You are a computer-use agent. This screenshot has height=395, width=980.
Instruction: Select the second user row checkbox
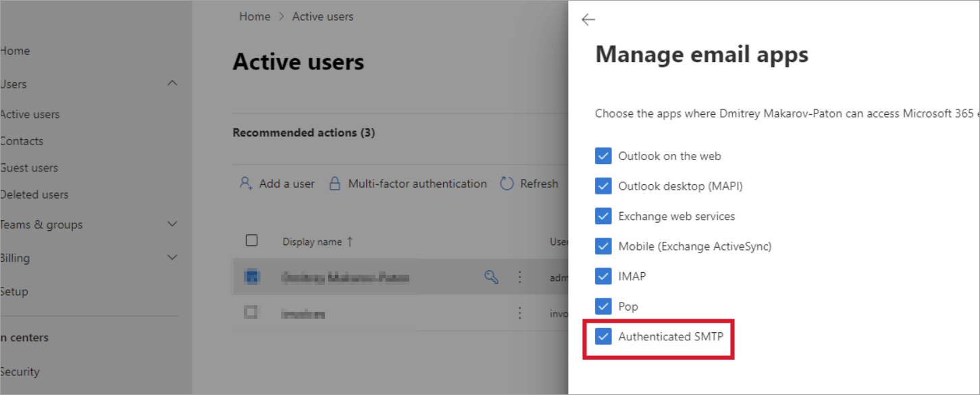tap(251, 312)
